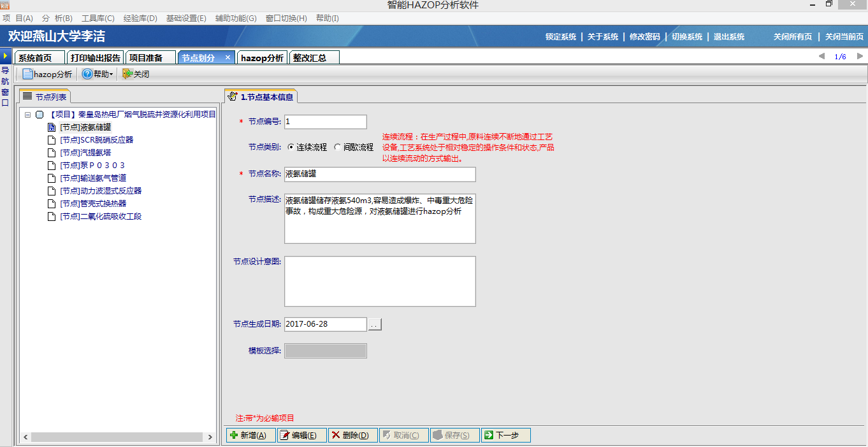Click the 管壳式换热器 node page icon
This screenshot has width=868, height=447.
point(52,204)
